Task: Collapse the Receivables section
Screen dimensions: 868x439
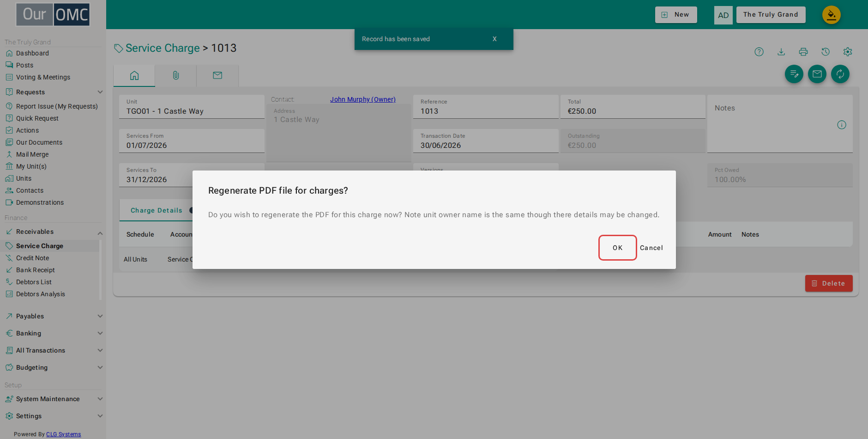Action: point(53,232)
